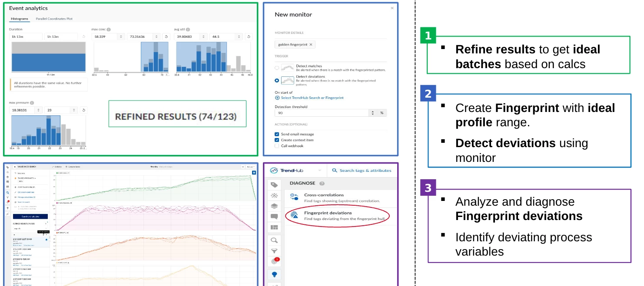Click the Search and calculate button
Image resolution: width=644 pixels, height=286 pixels.
30,216
